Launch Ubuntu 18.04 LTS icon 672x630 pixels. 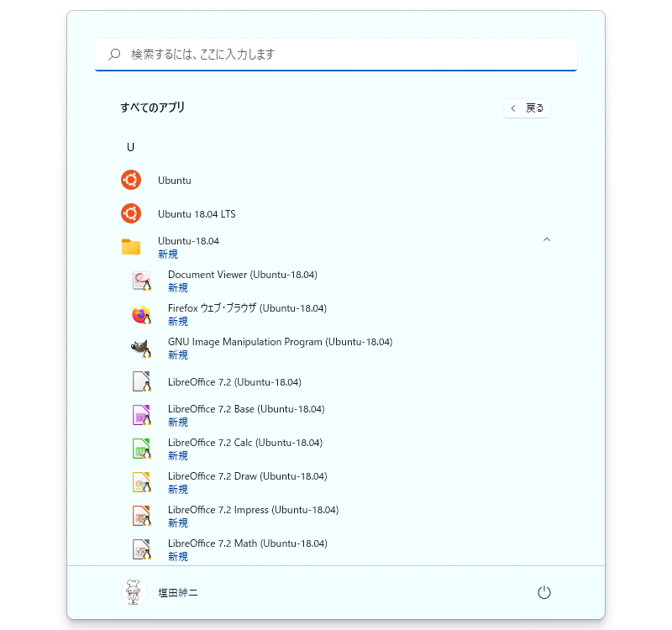pyautogui.click(x=131, y=213)
